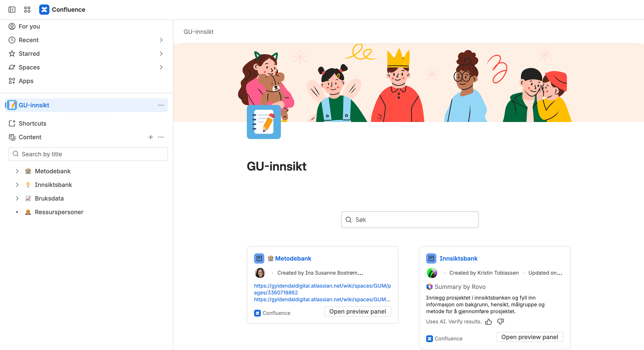
Task: Open preview panel for Metodebank card
Action: pyautogui.click(x=357, y=311)
